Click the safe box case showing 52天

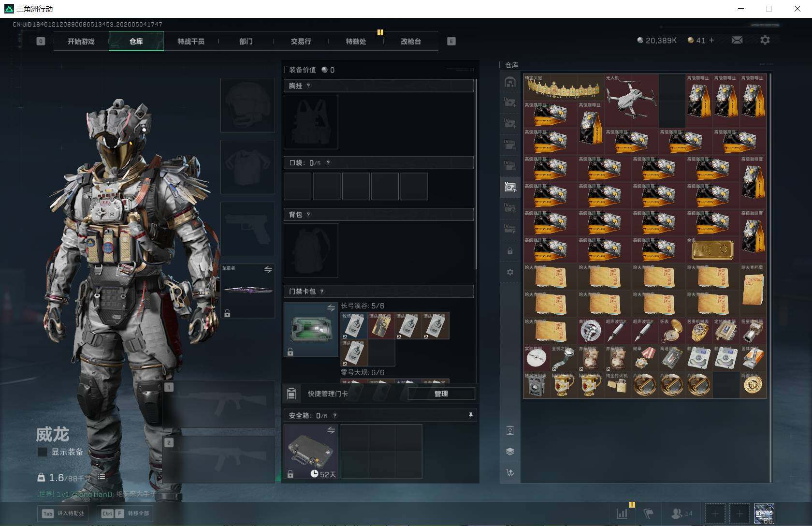tap(311, 452)
